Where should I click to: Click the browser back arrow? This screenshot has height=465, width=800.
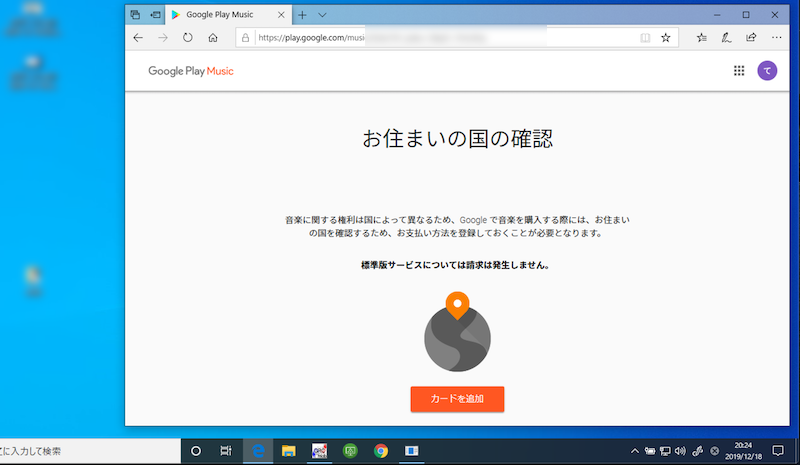click(138, 38)
